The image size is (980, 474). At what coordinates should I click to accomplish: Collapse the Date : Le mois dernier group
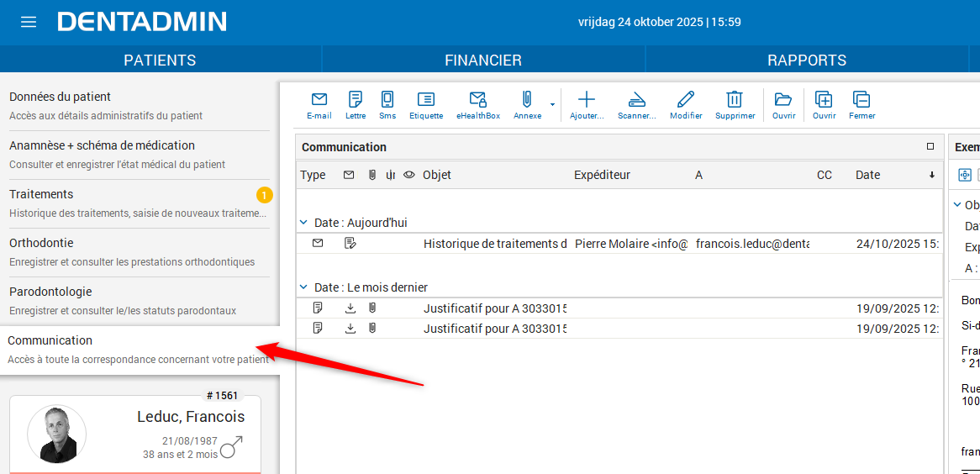[x=304, y=287]
